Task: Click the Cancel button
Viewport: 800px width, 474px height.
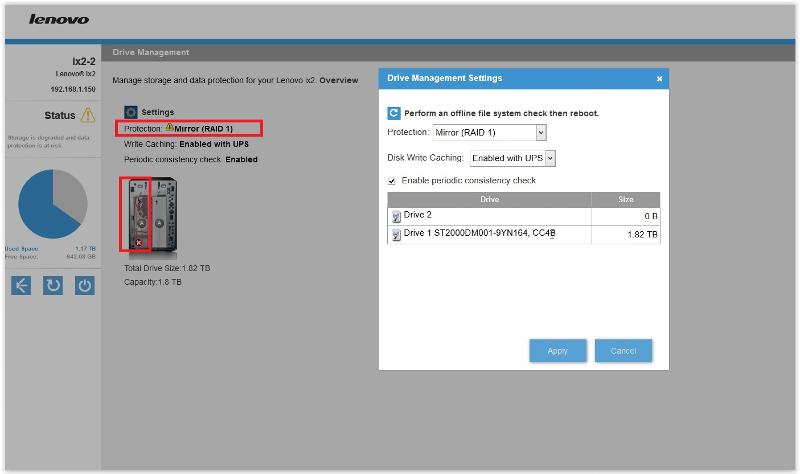Action: [623, 351]
